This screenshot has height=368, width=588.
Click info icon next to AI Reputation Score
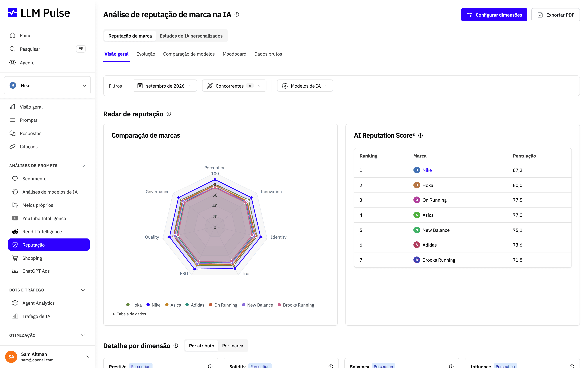(420, 136)
